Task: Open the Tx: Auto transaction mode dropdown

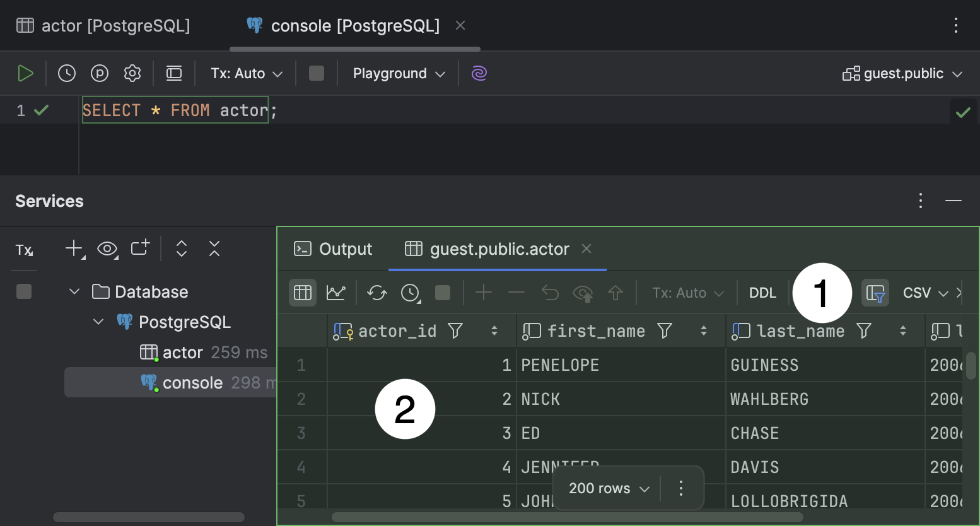Action: (246, 73)
